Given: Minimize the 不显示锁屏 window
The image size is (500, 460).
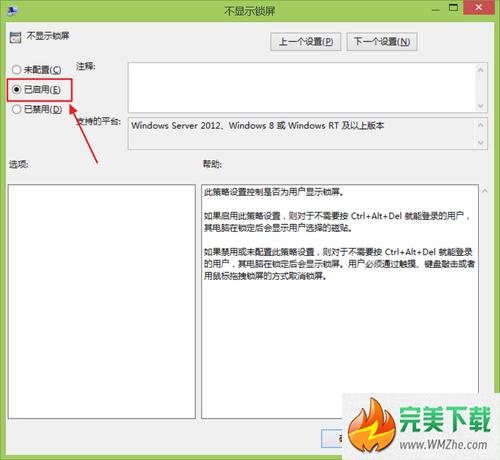Looking at the screenshot, I should coord(436,9).
